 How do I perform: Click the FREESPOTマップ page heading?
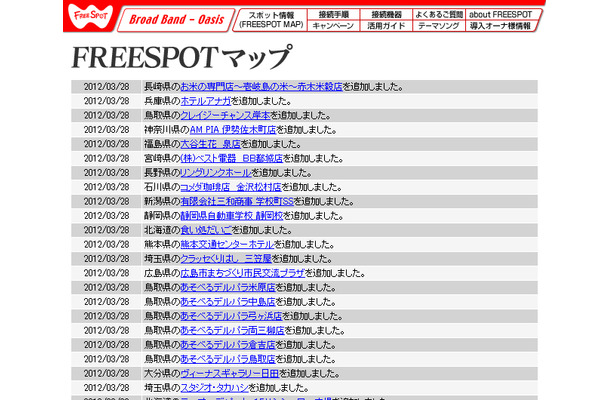coord(181,57)
